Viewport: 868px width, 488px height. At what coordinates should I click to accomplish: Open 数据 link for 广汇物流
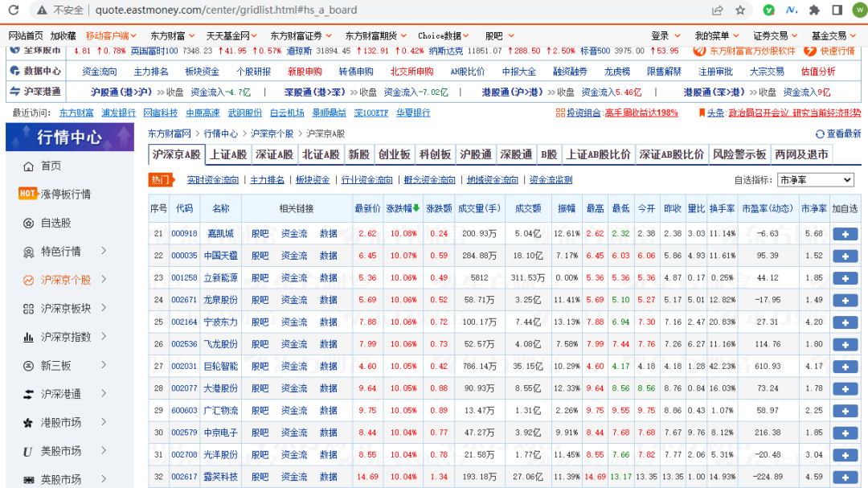tap(328, 411)
